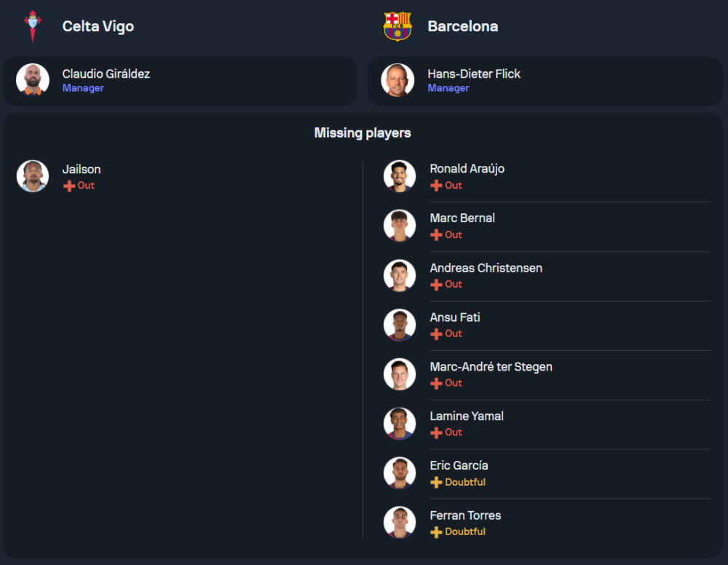Open Andreas Christensen's player page
Screen dimensions: 728x565
tap(486, 268)
